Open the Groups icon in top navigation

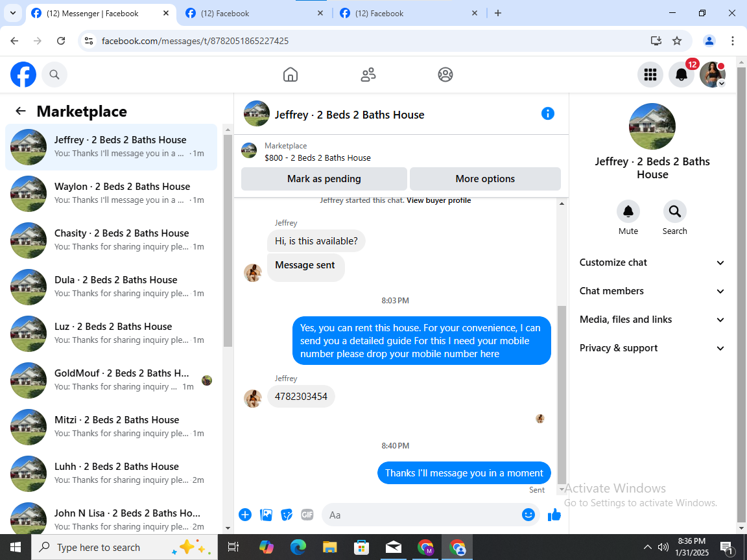pos(445,75)
